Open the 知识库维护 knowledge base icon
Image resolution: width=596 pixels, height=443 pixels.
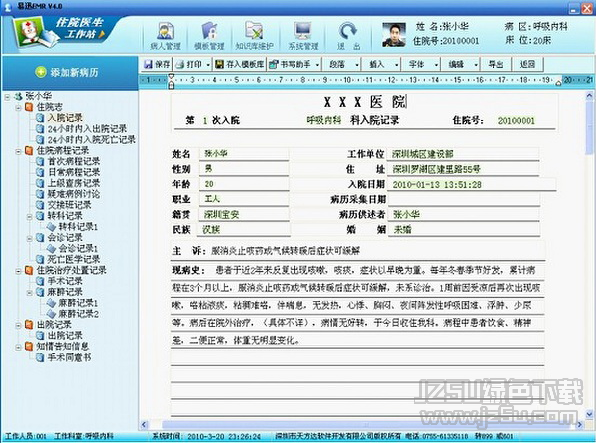254,36
